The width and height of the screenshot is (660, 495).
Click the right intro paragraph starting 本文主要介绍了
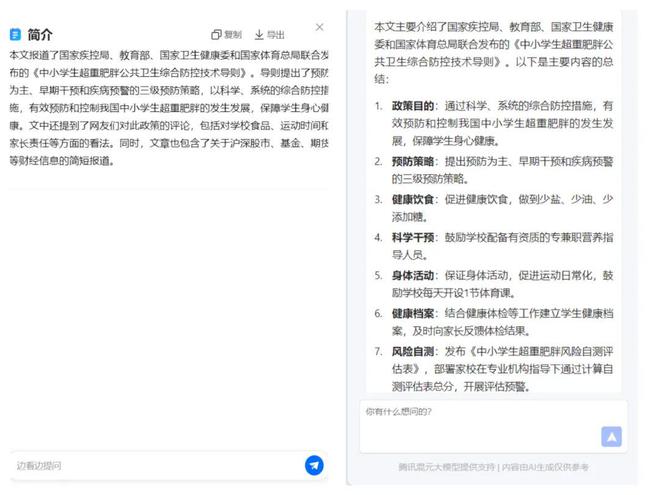[494, 53]
